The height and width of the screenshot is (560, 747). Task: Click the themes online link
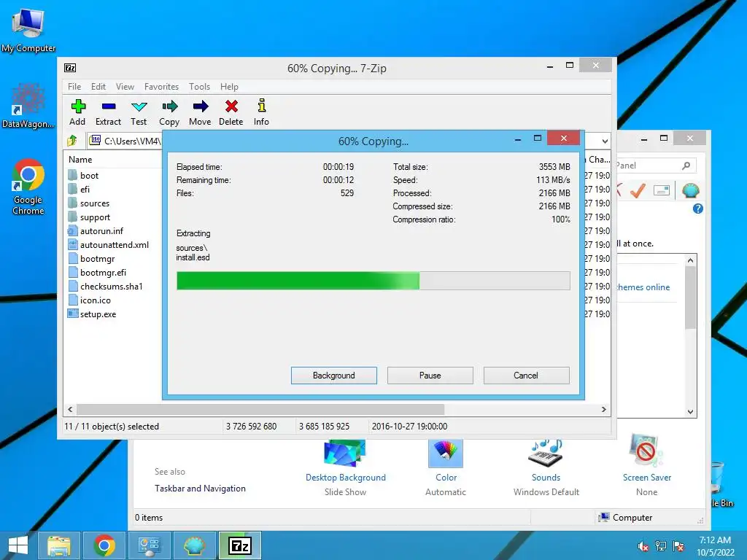pos(643,287)
